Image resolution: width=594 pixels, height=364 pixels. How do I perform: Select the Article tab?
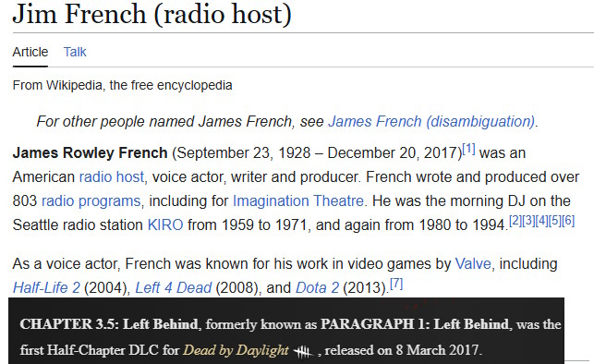[30, 52]
